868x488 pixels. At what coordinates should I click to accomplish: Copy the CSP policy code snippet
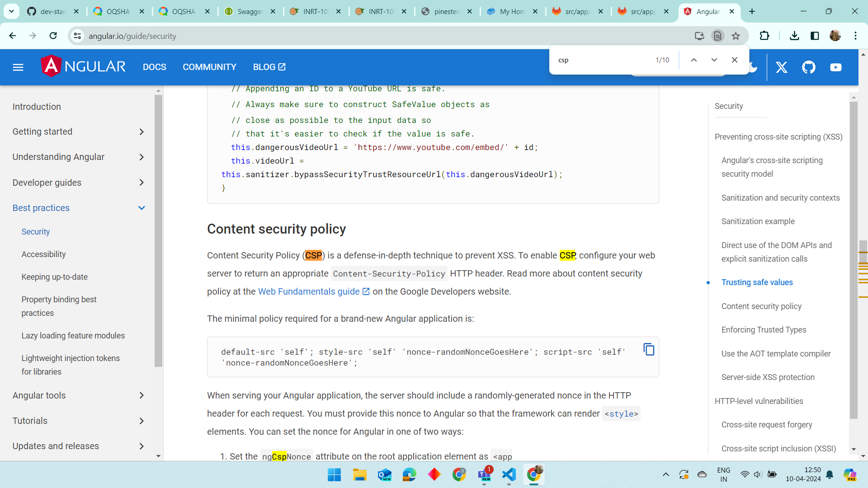[649, 349]
